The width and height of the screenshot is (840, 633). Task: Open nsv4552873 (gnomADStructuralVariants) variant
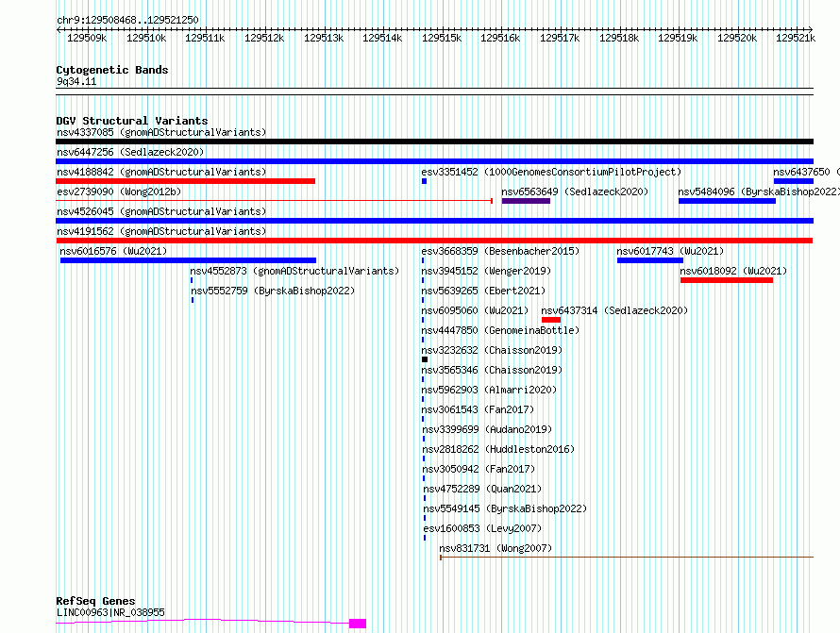[295, 271]
